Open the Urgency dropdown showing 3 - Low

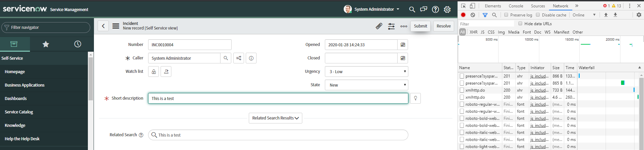[366, 71]
